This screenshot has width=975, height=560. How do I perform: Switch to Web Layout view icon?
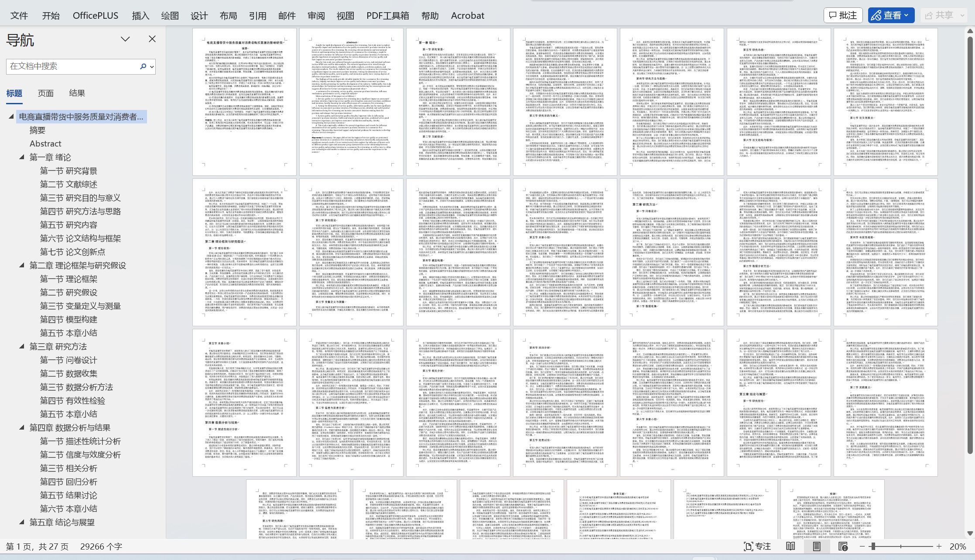(x=843, y=546)
